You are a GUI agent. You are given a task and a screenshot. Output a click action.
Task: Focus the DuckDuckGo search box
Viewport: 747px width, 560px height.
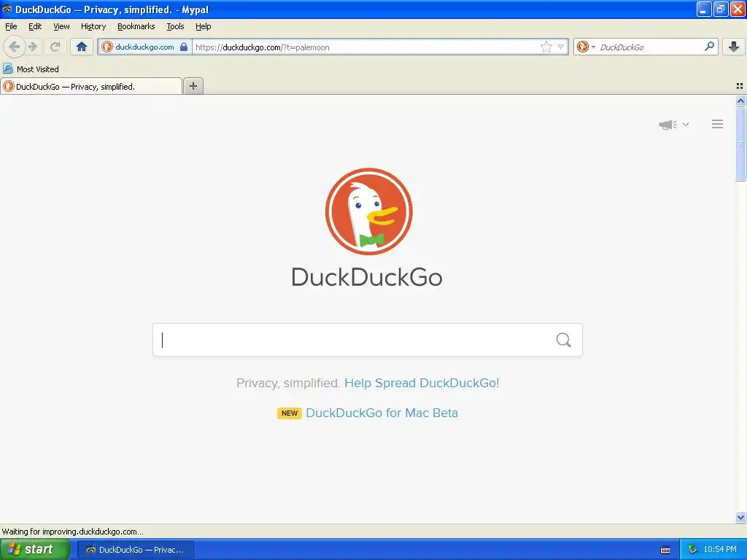[368, 340]
